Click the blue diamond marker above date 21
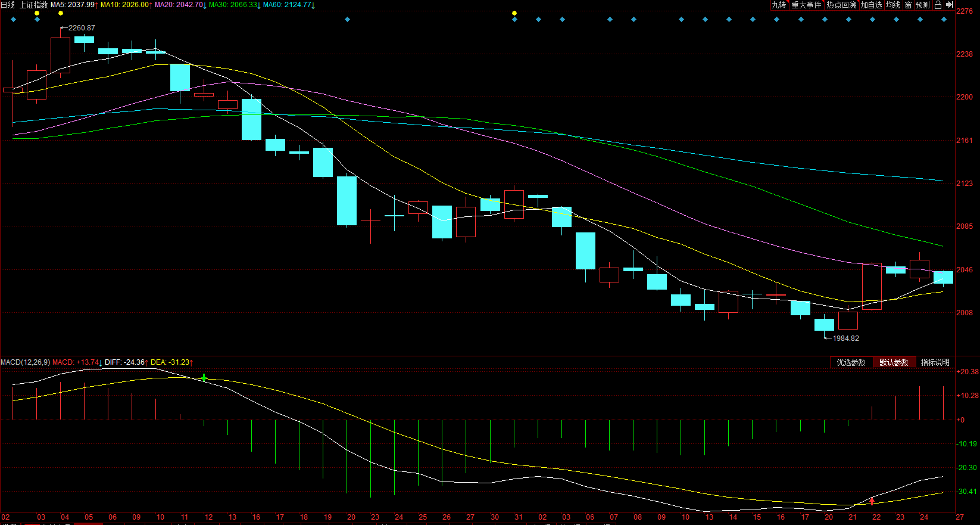980x525 pixels. (848, 20)
